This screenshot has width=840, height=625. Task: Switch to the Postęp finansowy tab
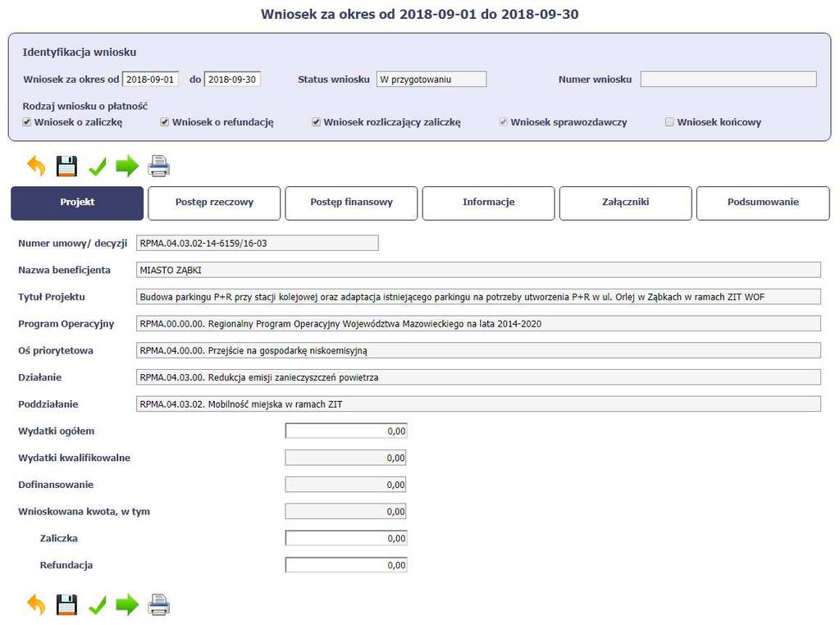click(x=351, y=203)
